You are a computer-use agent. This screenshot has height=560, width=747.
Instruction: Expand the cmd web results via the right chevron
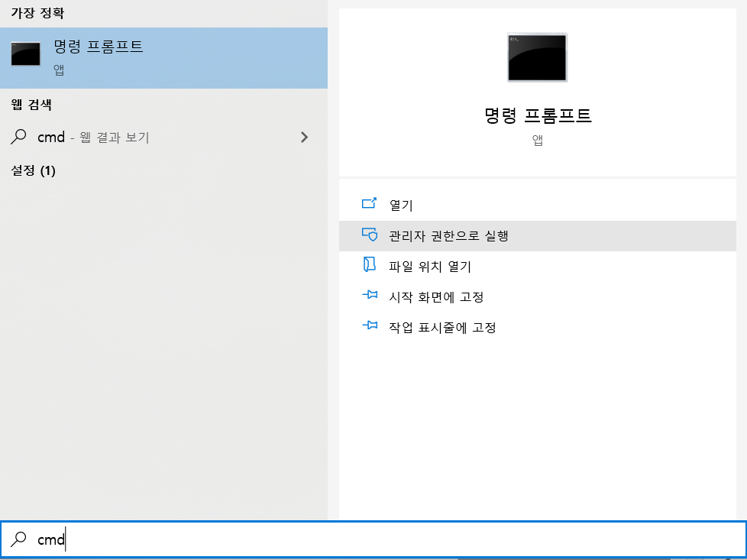click(305, 137)
